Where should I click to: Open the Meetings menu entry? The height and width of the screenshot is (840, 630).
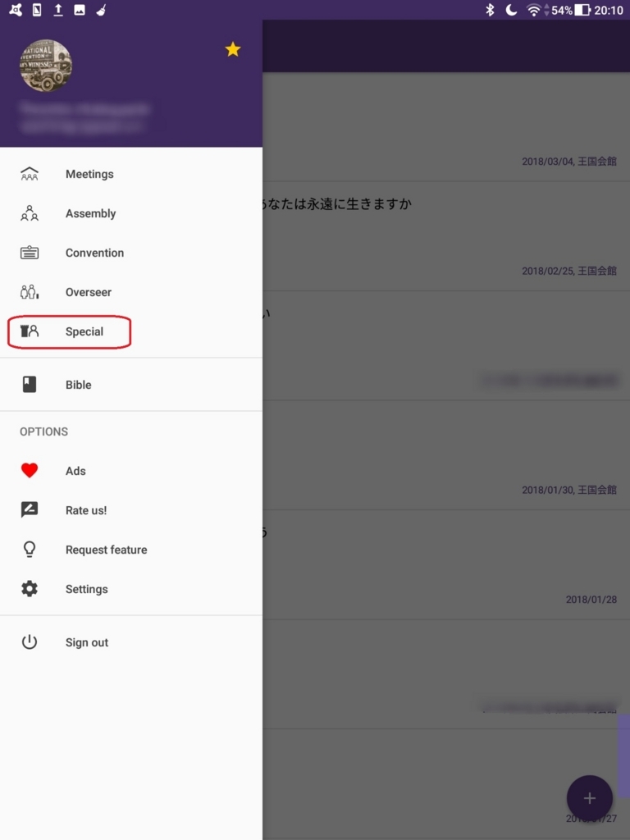pyautogui.click(x=131, y=174)
